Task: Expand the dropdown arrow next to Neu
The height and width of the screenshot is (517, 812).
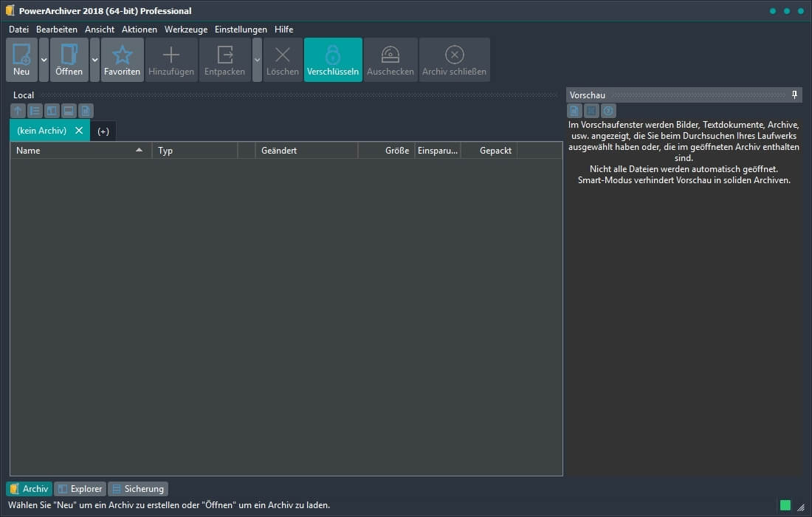Action: pos(44,60)
